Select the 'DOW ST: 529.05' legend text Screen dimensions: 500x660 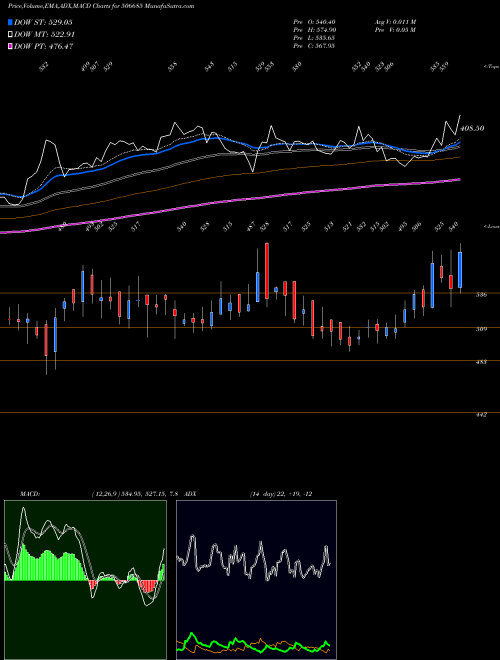coord(43,22)
